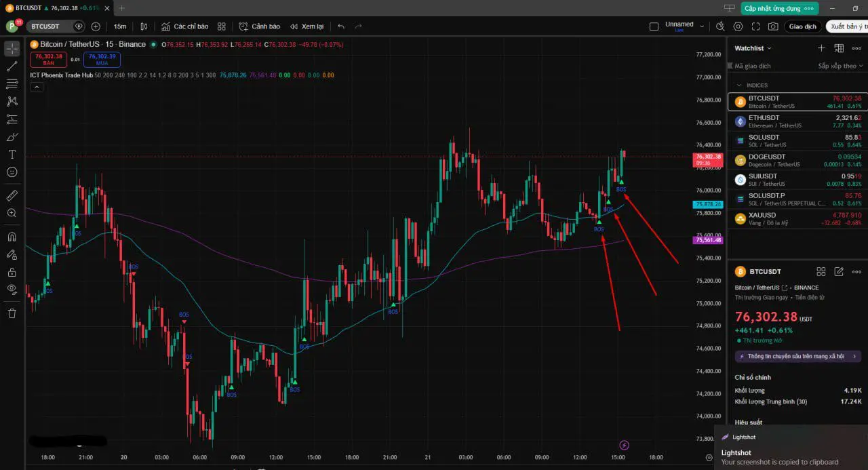Open the patterns drawing tool
Viewport: 868px width, 470px height.
(12, 102)
